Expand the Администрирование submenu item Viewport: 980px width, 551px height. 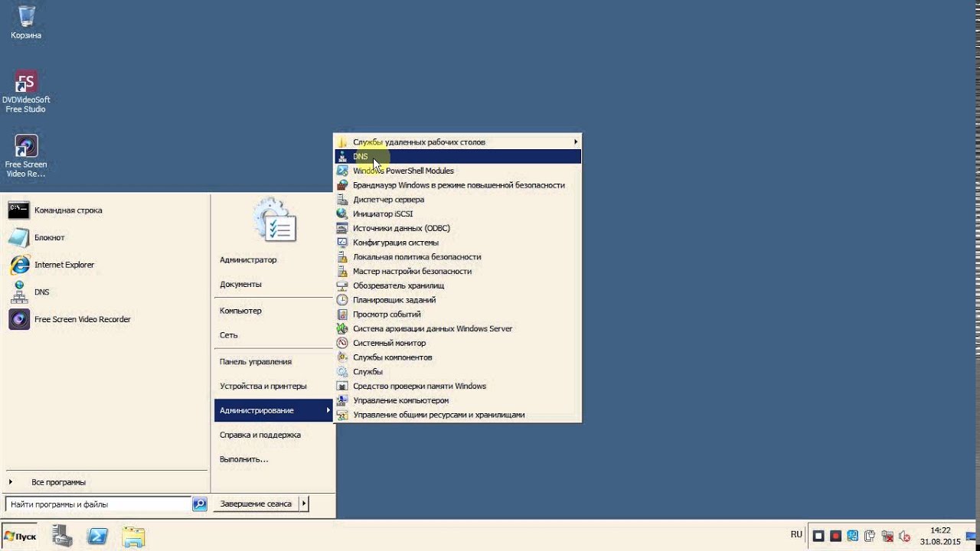pos(274,410)
